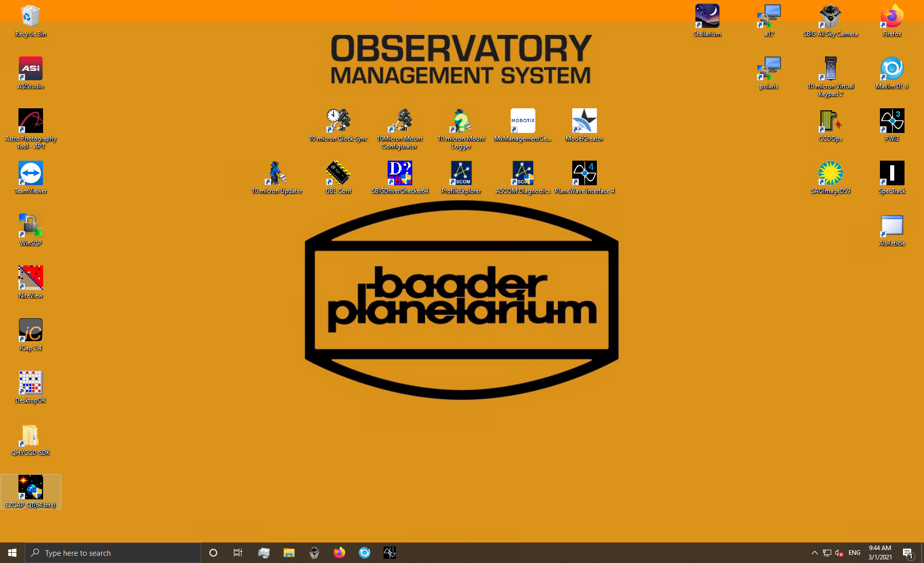Click the muted volume tray icon

pos(839,553)
